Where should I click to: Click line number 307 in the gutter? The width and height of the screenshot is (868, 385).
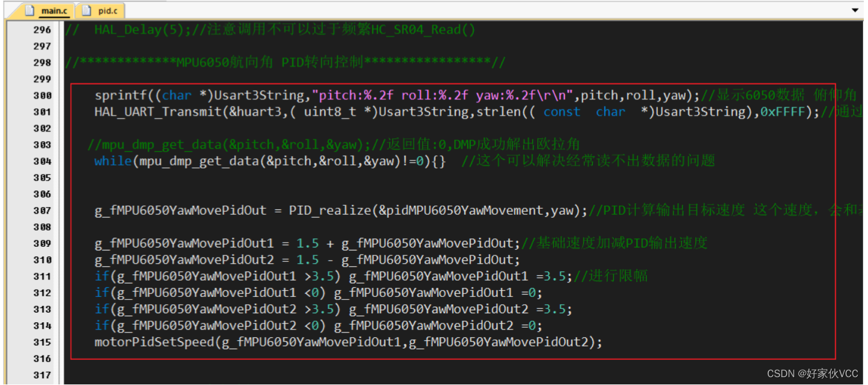click(42, 211)
